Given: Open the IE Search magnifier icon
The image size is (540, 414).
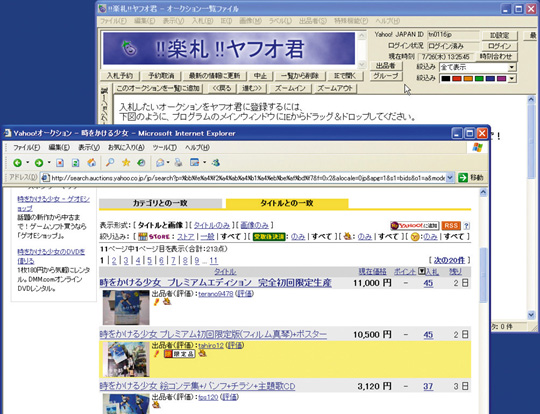Looking at the screenshot, I should 110,163.
